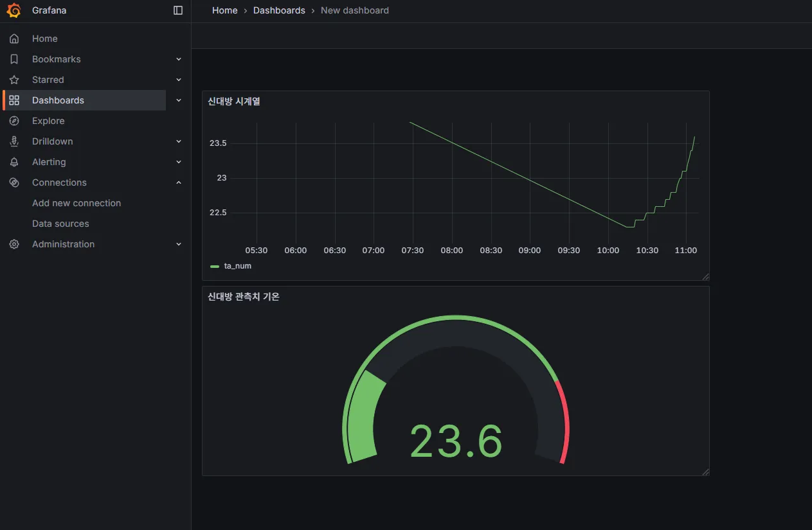
Task: Click the Grafana flame logo
Action: 14,10
